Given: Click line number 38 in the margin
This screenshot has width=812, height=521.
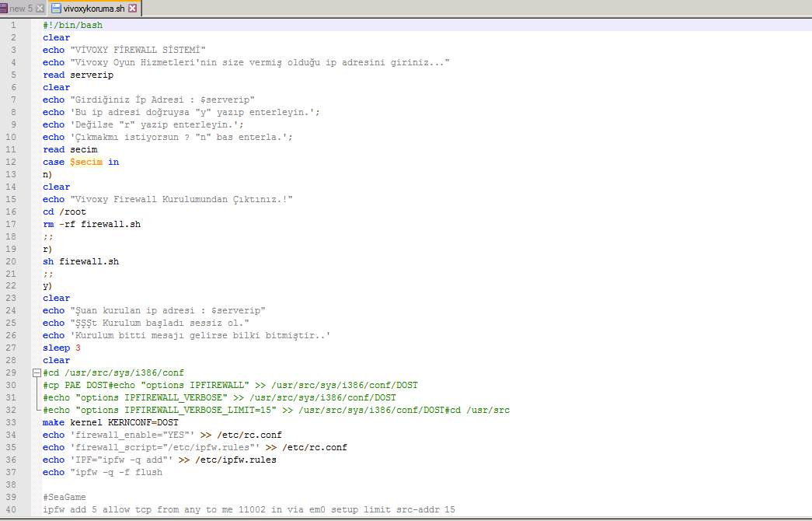Looking at the screenshot, I should tap(11, 485).
